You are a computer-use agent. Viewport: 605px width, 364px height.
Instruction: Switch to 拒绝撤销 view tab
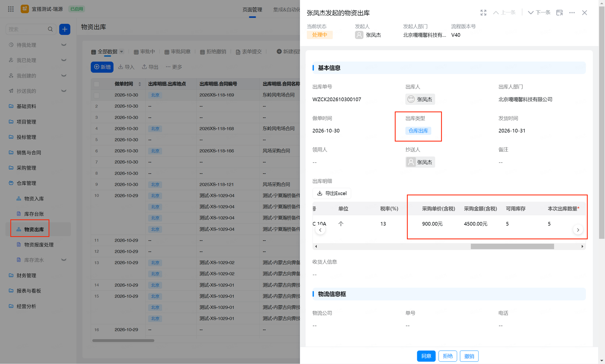click(x=213, y=52)
